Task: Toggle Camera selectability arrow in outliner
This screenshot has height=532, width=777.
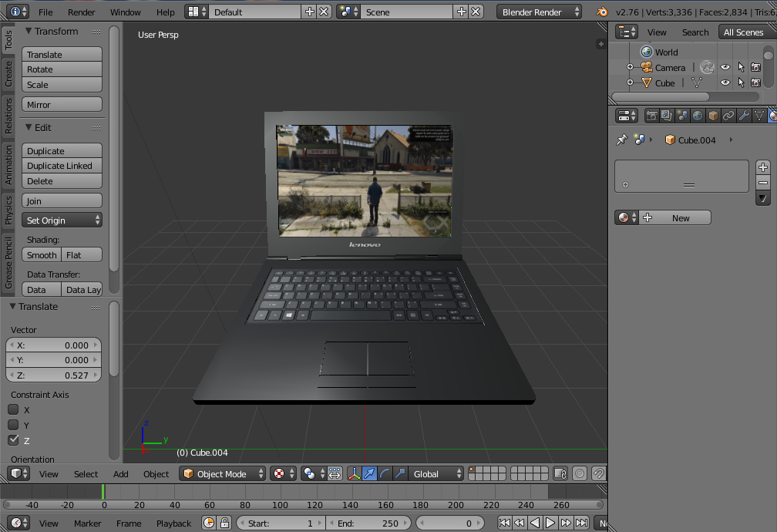Action: click(x=741, y=67)
